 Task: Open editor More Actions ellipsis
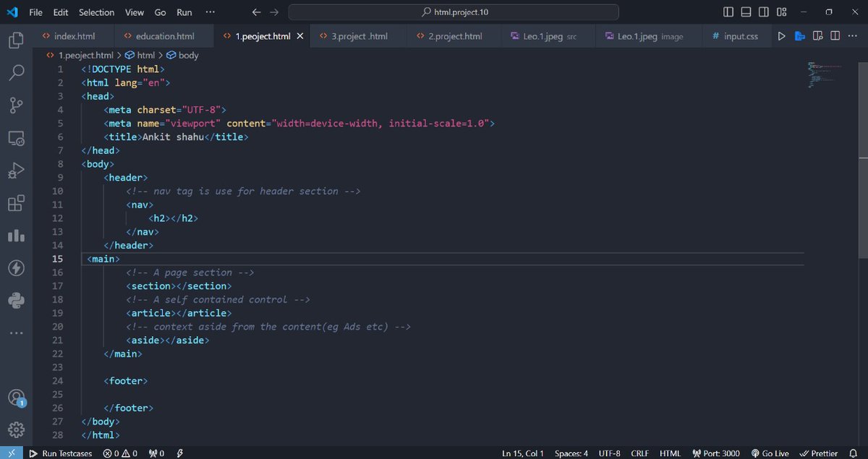tap(852, 35)
